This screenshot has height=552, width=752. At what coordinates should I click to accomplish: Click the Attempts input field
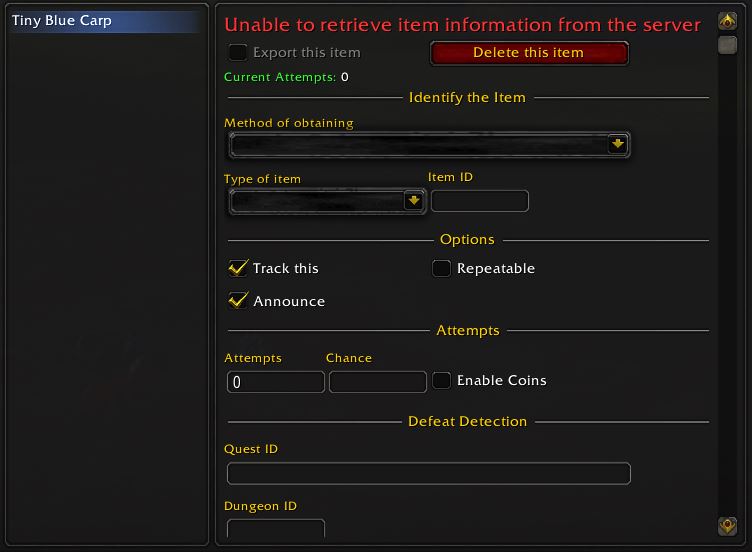[276, 382]
